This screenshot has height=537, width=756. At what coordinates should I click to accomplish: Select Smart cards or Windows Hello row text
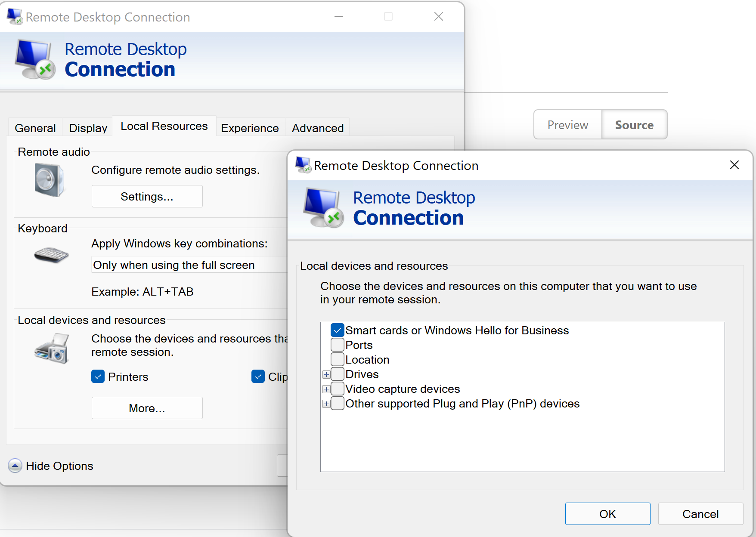click(x=457, y=330)
